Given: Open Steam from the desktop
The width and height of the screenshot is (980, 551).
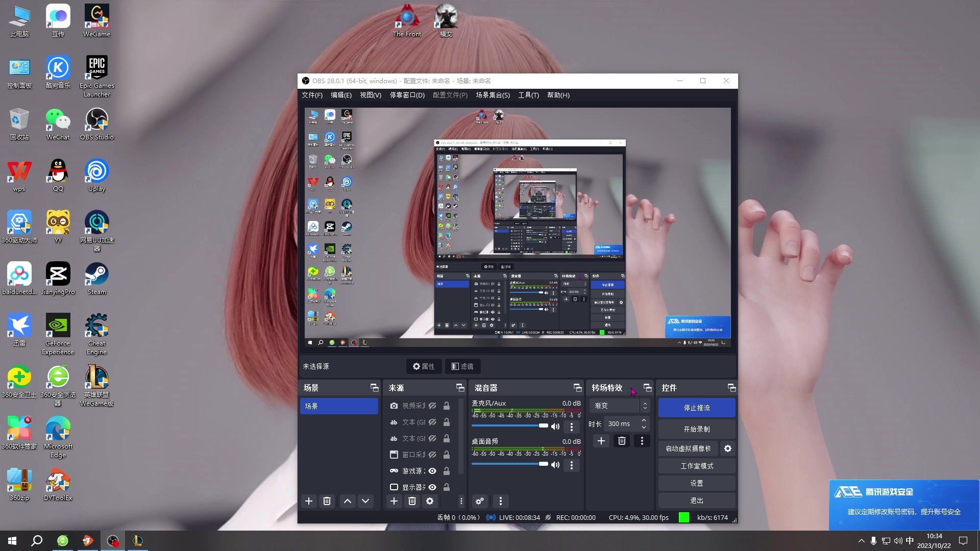Looking at the screenshot, I should click(96, 279).
